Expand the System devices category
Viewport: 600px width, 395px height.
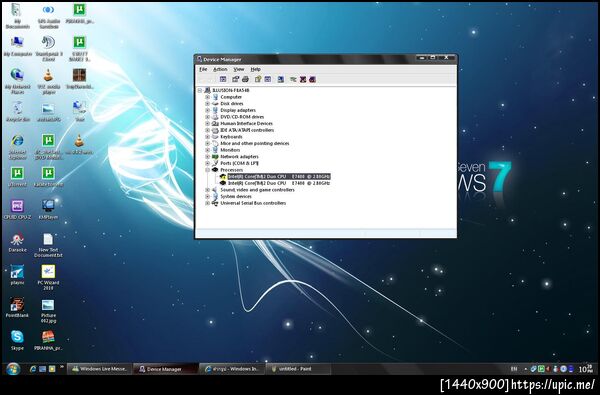207,196
